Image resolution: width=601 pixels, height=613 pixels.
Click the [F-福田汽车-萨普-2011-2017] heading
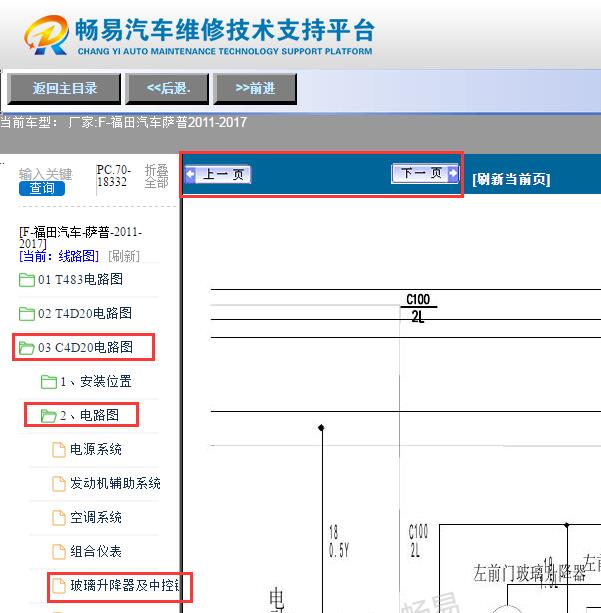click(x=81, y=238)
